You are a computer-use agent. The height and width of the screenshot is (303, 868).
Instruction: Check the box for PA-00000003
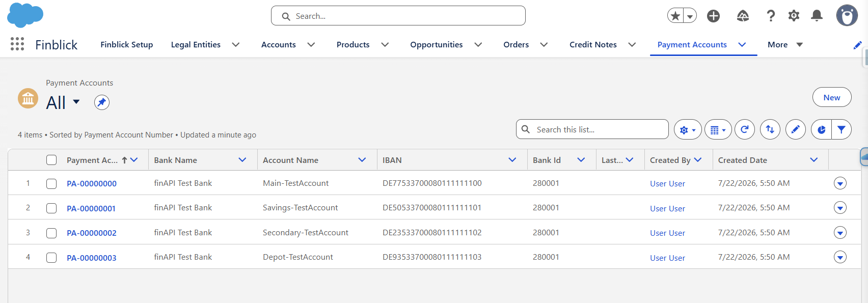tap(51, 258)
